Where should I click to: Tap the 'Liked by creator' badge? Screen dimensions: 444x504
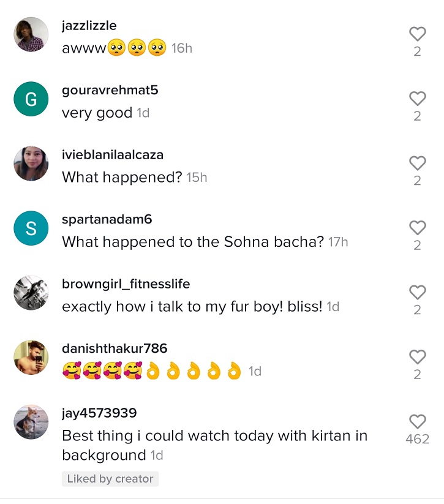[110, 479]
